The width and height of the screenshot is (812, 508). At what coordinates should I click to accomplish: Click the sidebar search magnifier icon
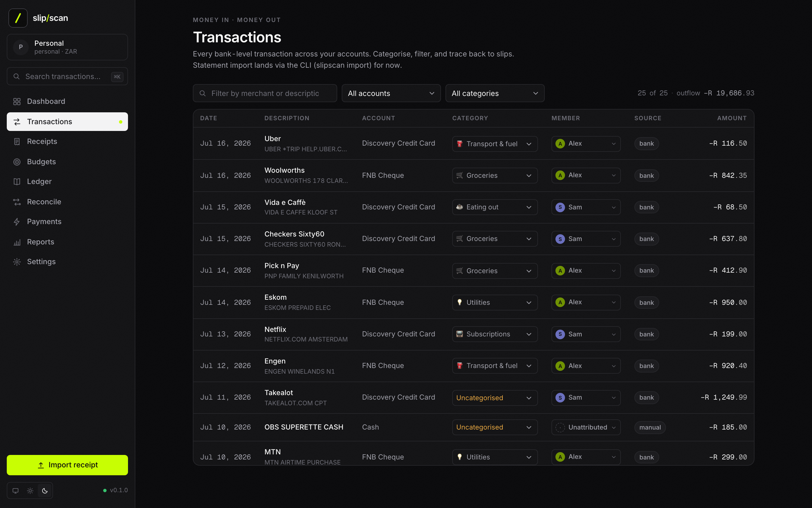[16, 76]
